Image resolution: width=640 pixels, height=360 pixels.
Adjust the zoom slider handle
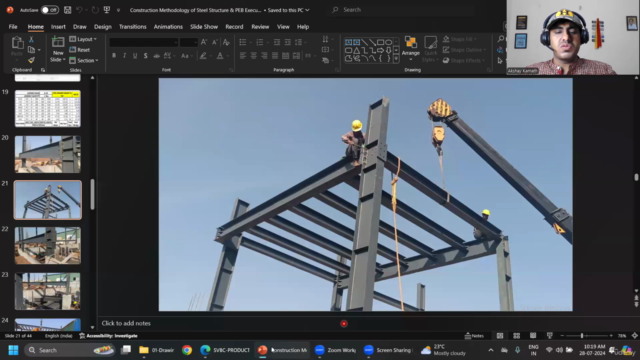[x=582, y=336]
